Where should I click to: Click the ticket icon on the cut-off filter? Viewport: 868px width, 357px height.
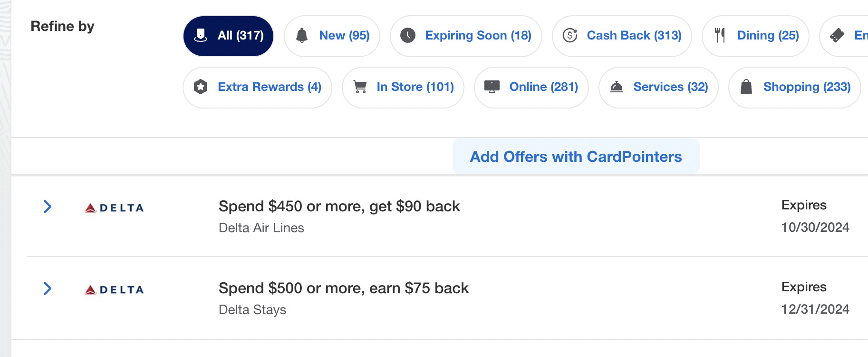pyautogui.click(x=837, y=36)
